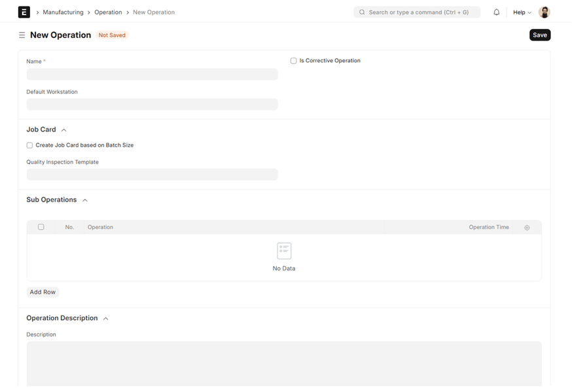Save the new operation
572x392 pixels.
click(540, 35)
